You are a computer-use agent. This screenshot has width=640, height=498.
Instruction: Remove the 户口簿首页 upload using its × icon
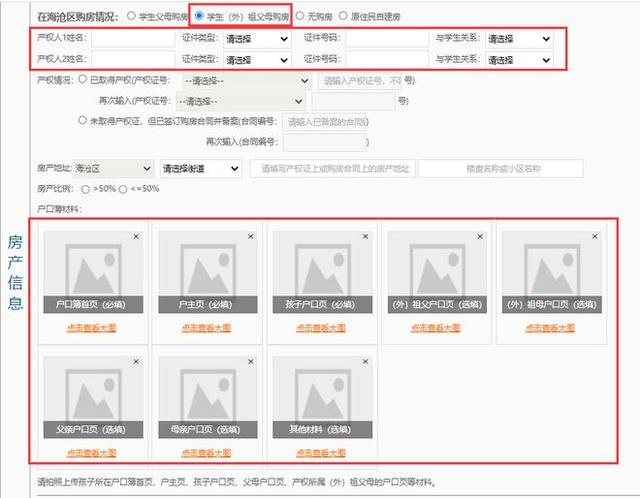click(x=136, y=236)
